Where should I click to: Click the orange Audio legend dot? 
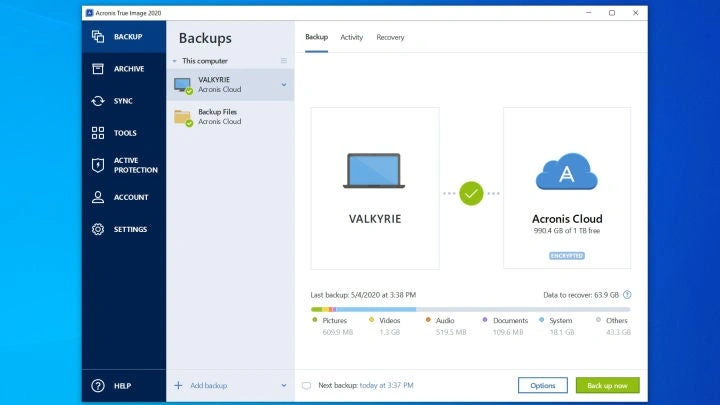point(428,320)
